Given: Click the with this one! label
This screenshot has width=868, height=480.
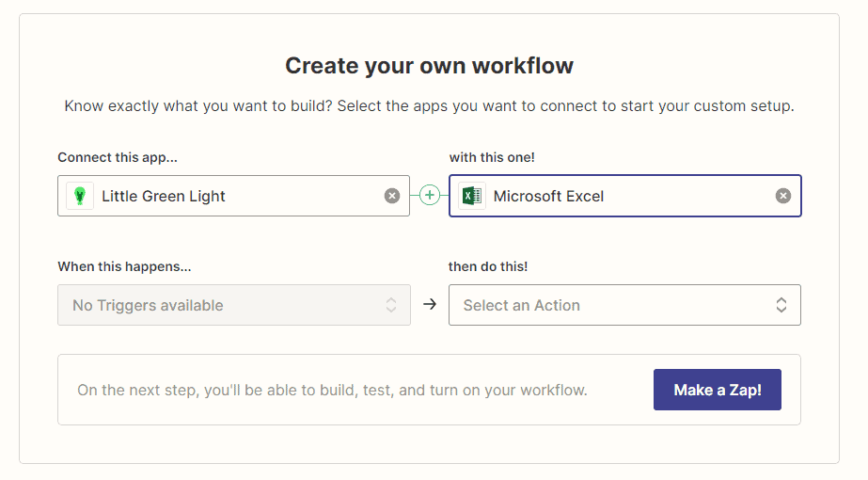Looking at the screenshot, I should [x=492, y=157].
